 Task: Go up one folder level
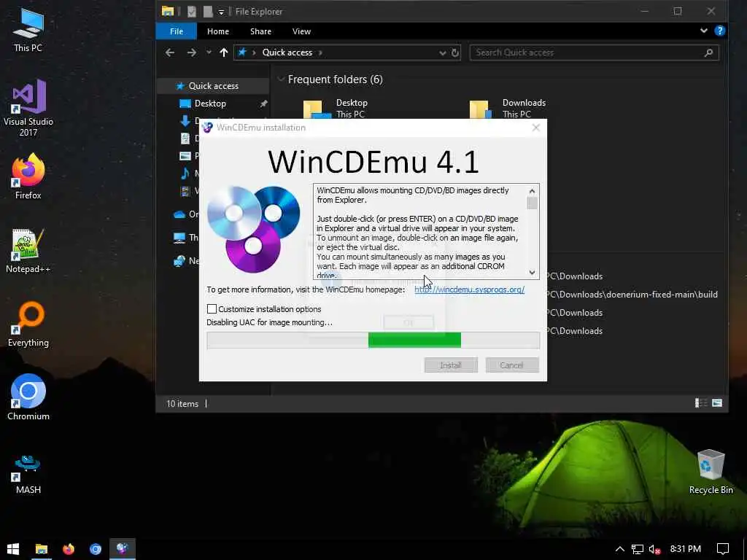pyautogui.click(x=223, y=52)
